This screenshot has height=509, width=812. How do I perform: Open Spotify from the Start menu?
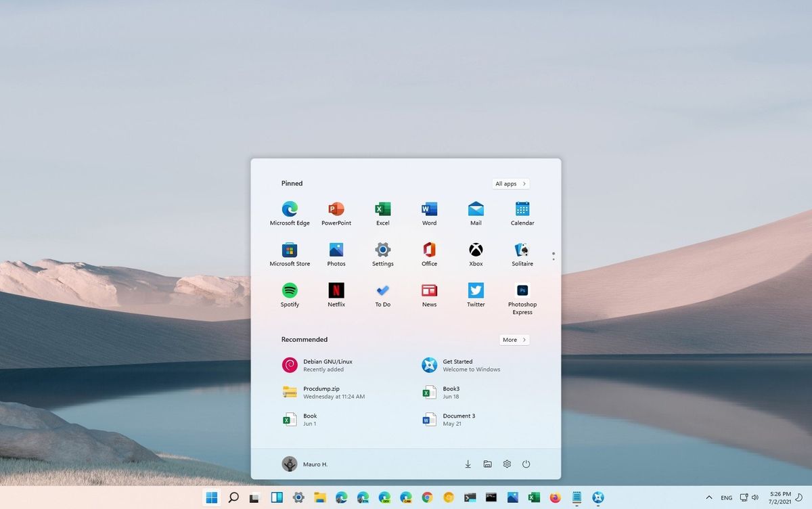click(290, 292)
